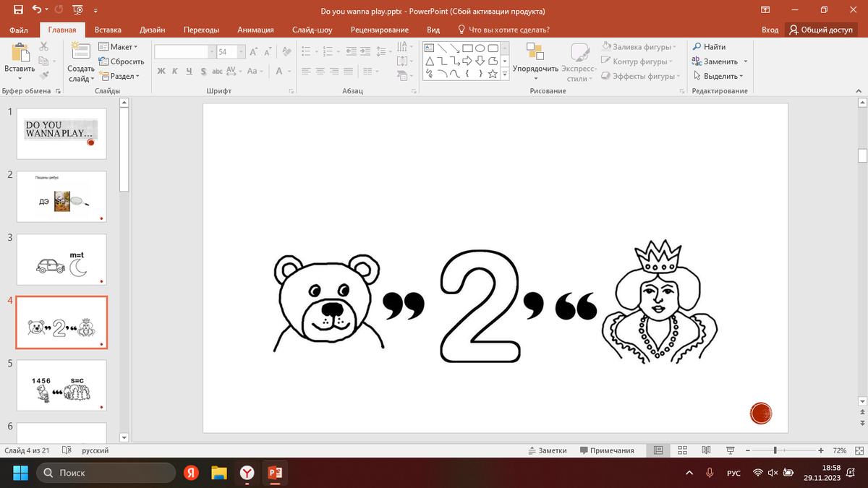This screenshot has height=488, width=868.
Task: Click the zoom out minus button
Action: 747,450
